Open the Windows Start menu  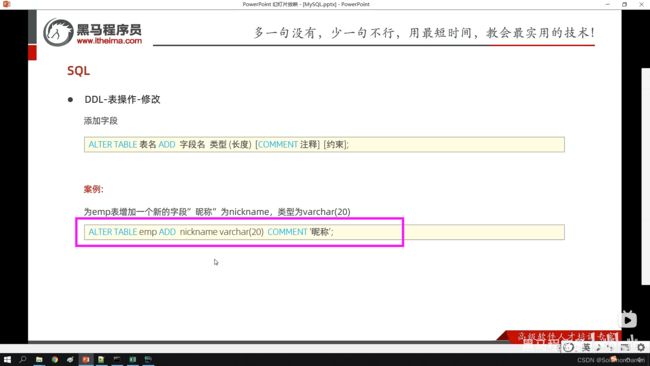point(7,359)
